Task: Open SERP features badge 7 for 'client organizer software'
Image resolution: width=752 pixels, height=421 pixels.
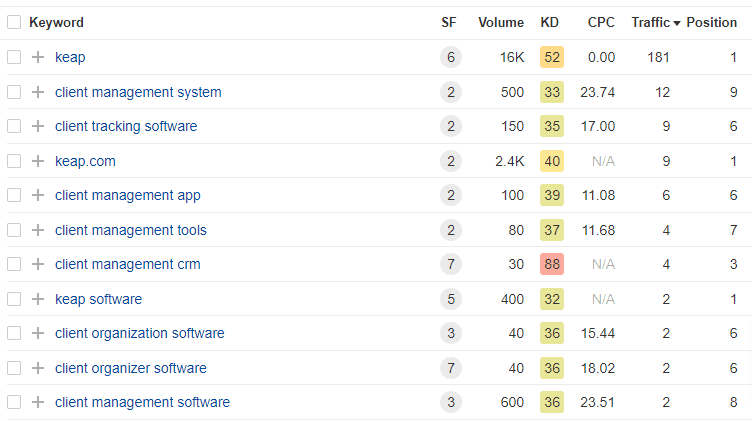Action: tap(451, 368)
